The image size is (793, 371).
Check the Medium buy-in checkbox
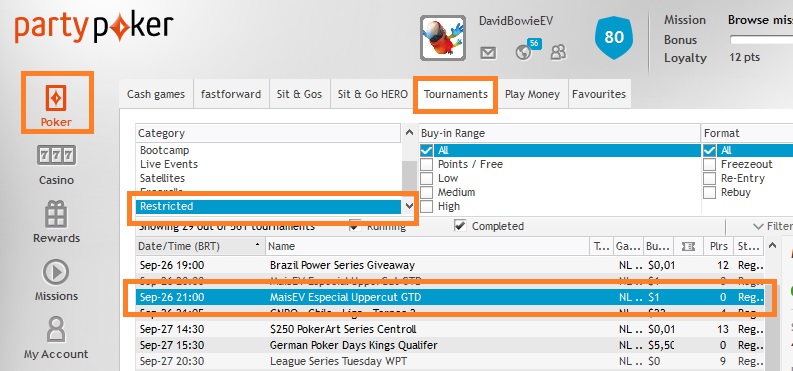tap(426, 193)
